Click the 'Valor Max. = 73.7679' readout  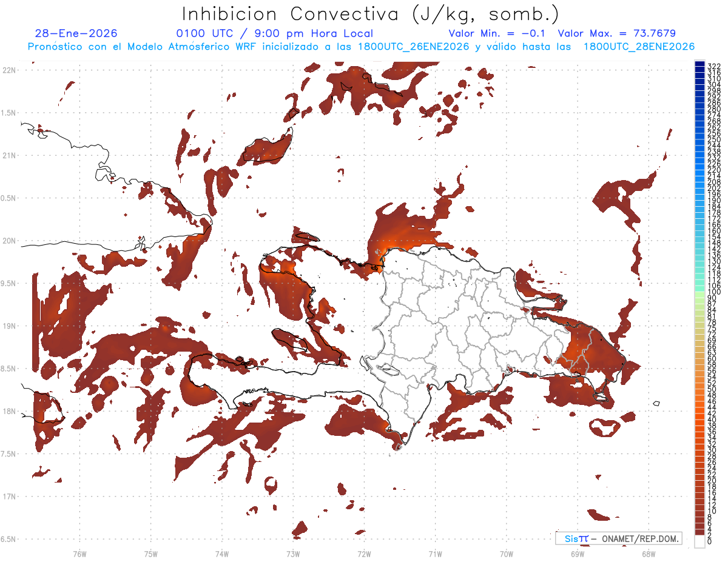coord(616,33)
